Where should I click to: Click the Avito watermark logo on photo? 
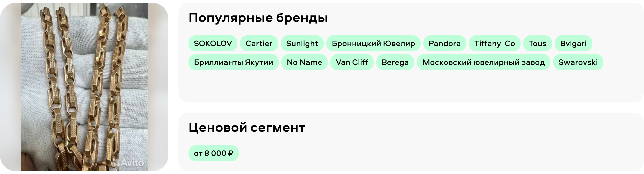[128, 163]
